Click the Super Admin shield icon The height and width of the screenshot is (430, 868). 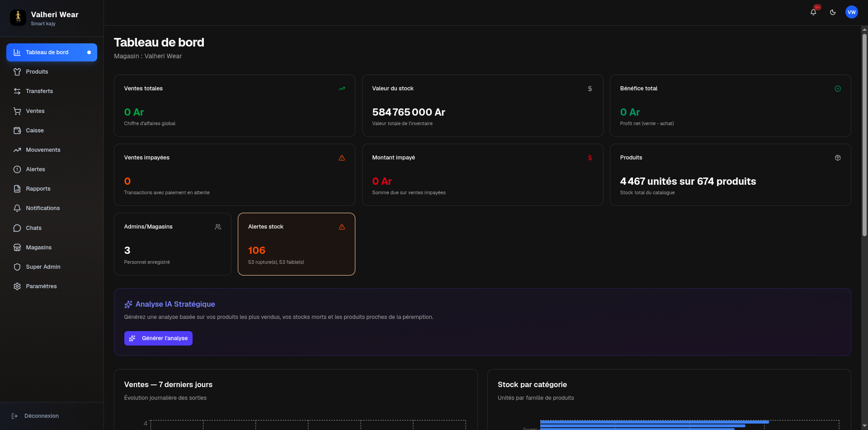(x=17, y=267)
